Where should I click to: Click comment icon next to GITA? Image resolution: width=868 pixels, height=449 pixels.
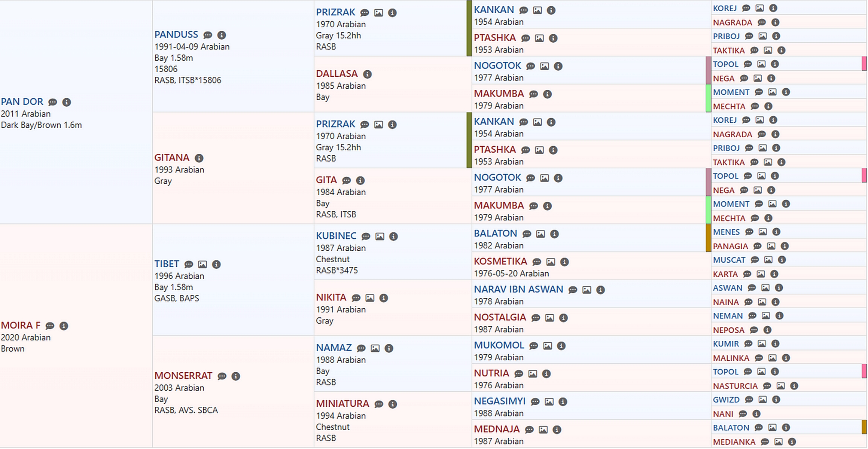click(347, 181)
